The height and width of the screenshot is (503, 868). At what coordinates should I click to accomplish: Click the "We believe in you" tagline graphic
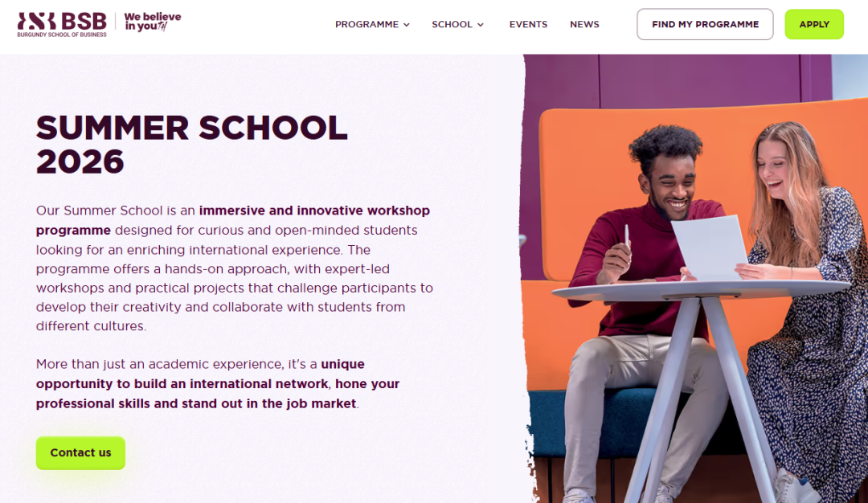(152, 22)
